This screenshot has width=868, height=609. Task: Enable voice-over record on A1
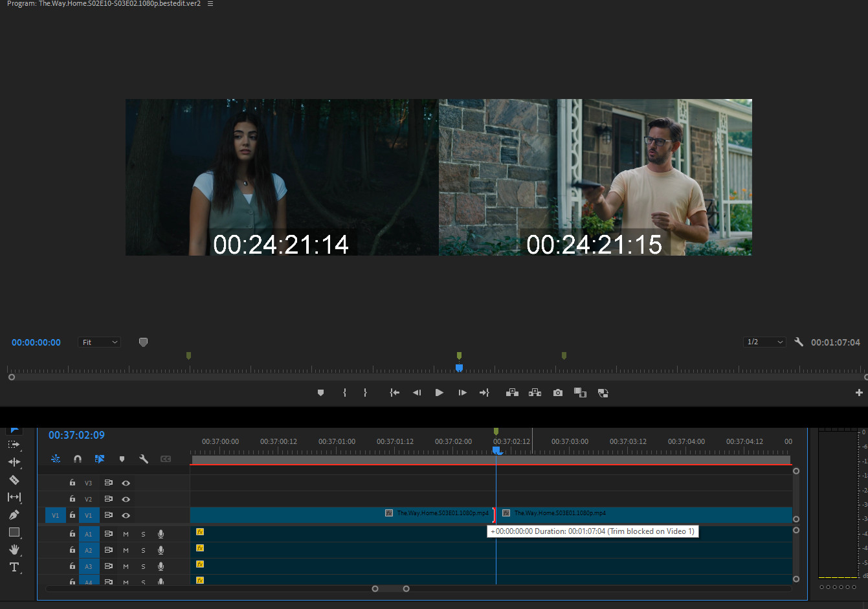pos(161,534)
